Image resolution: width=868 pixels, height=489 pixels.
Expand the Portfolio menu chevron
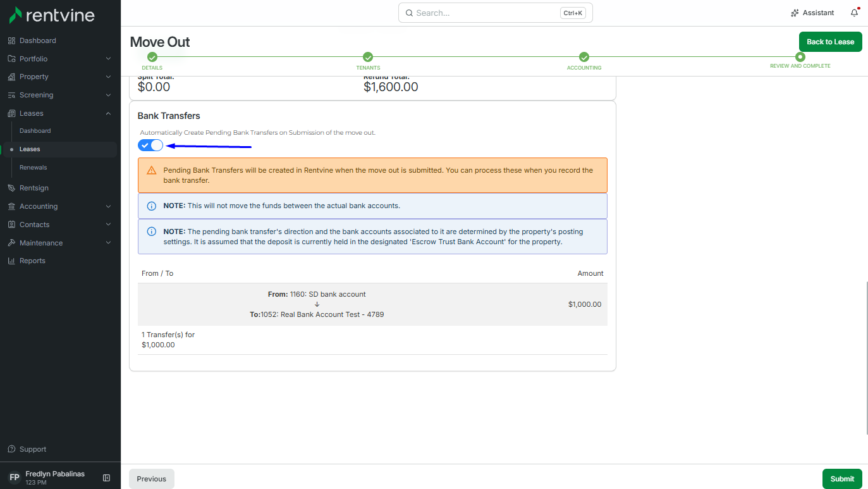(108, 59)
